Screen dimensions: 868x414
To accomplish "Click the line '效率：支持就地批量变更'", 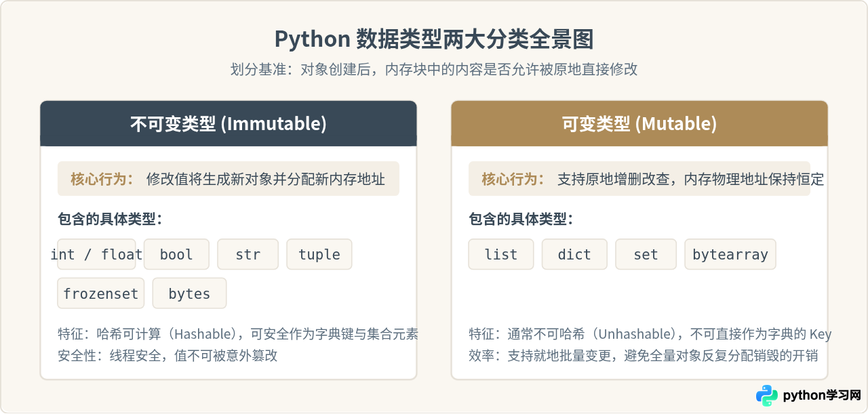I will pos(644,355).
